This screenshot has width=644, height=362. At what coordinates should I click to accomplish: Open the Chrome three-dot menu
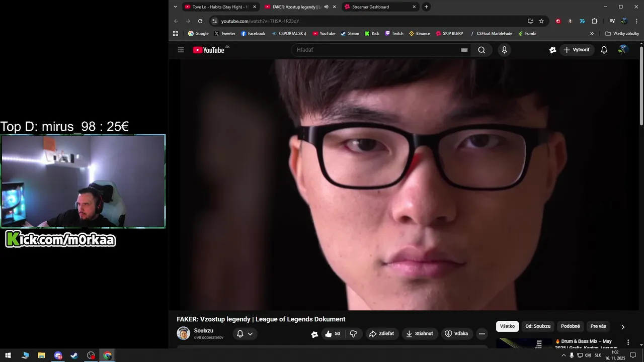pos(637,21)
